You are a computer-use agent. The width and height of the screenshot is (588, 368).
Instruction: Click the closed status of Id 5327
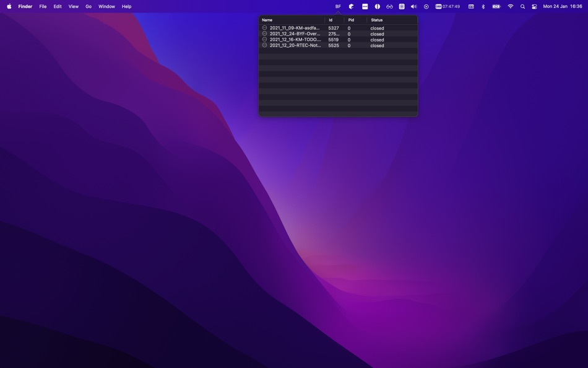point(377,28)
